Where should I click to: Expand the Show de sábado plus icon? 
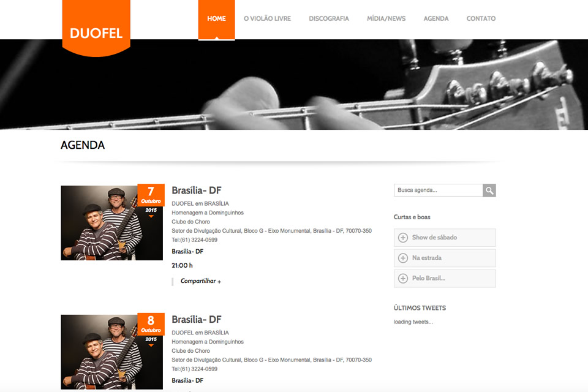[x=403, y=238]
